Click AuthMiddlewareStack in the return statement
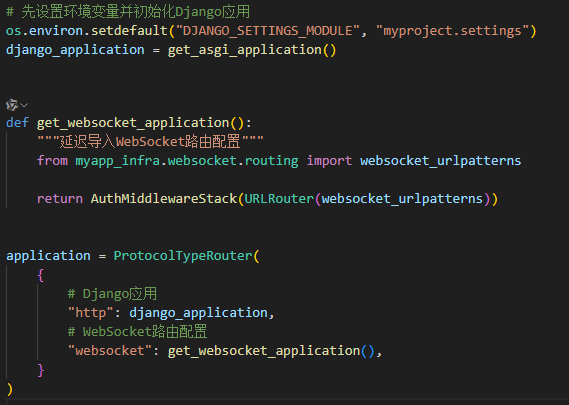 click(x=164, y=199)
